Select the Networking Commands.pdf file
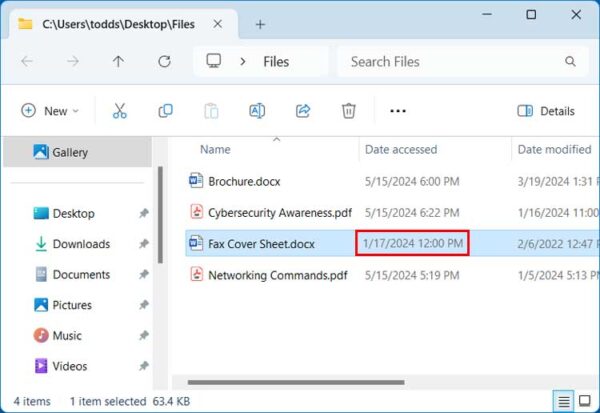 [278, 275]
